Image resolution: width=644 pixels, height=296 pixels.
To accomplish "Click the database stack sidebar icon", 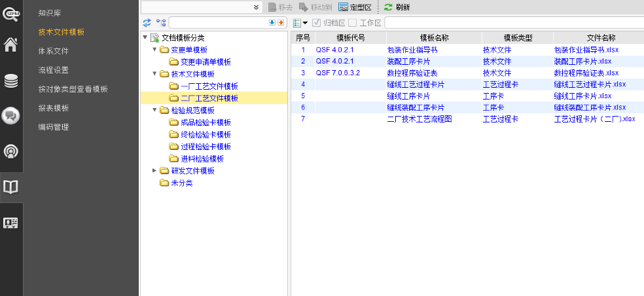I will (11, 81).
